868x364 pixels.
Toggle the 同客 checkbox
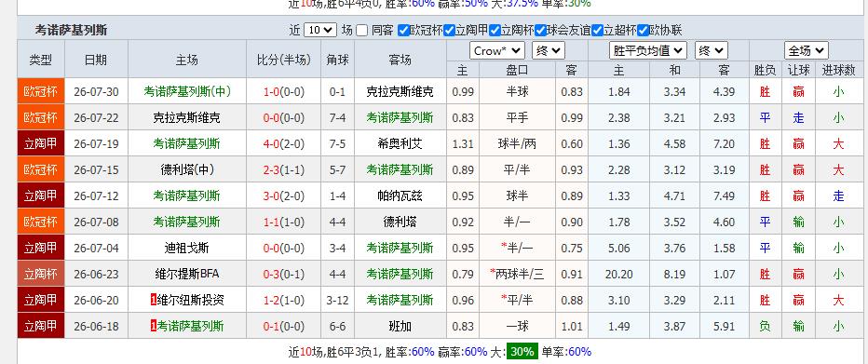coord(362,31)
